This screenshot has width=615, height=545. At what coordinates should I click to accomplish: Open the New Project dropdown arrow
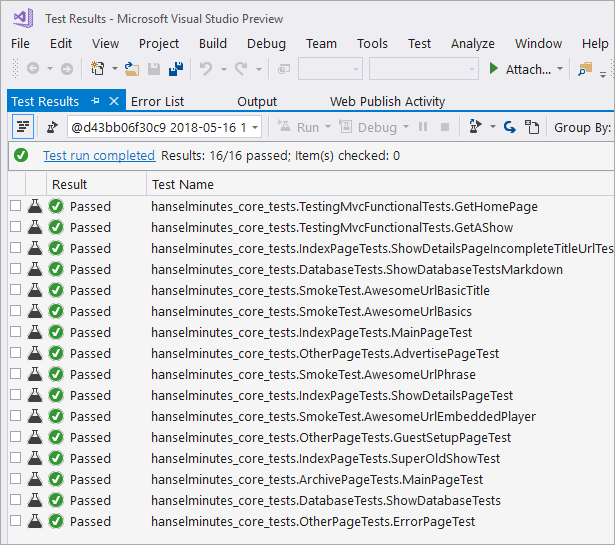[115, 69]
